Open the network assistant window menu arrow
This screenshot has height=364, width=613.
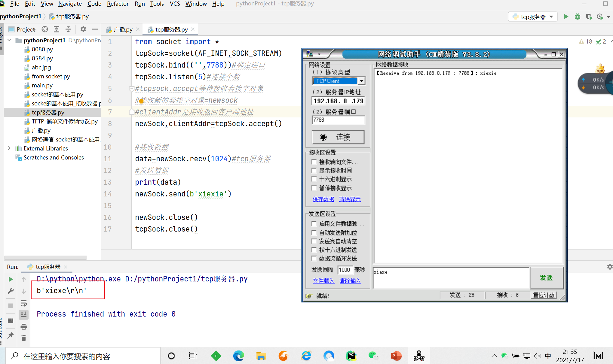point(319,54)
